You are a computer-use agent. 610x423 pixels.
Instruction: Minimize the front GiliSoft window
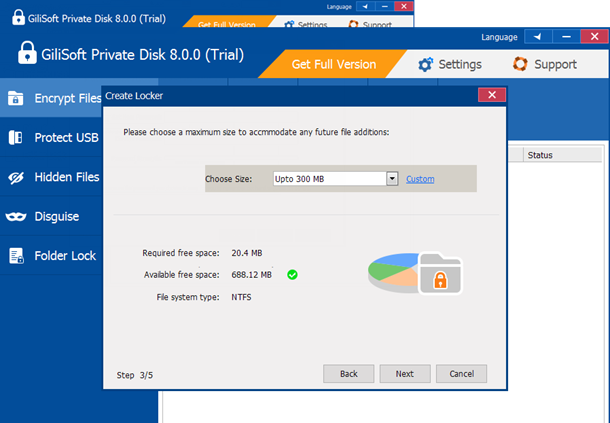(566, 37)
